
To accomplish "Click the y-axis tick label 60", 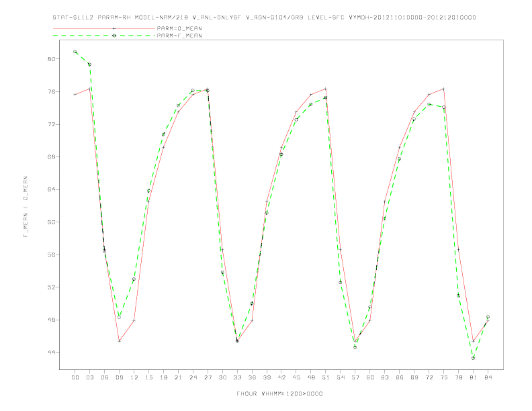I will coord(51,222).
